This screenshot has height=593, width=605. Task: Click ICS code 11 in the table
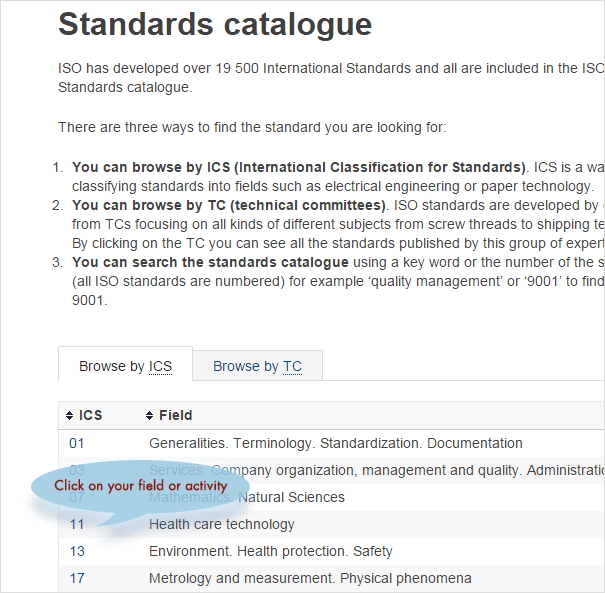pyautogui.click(x=77, y=524)
